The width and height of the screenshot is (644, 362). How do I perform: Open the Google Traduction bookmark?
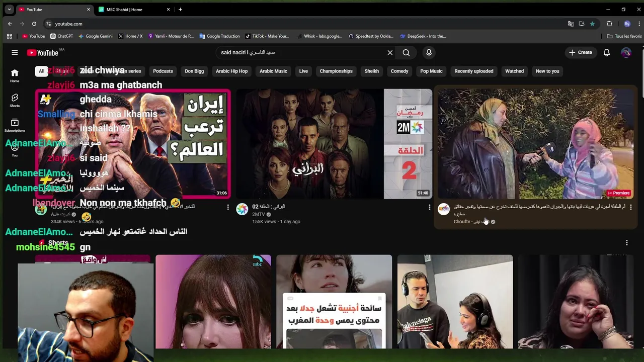pos(219,36)
